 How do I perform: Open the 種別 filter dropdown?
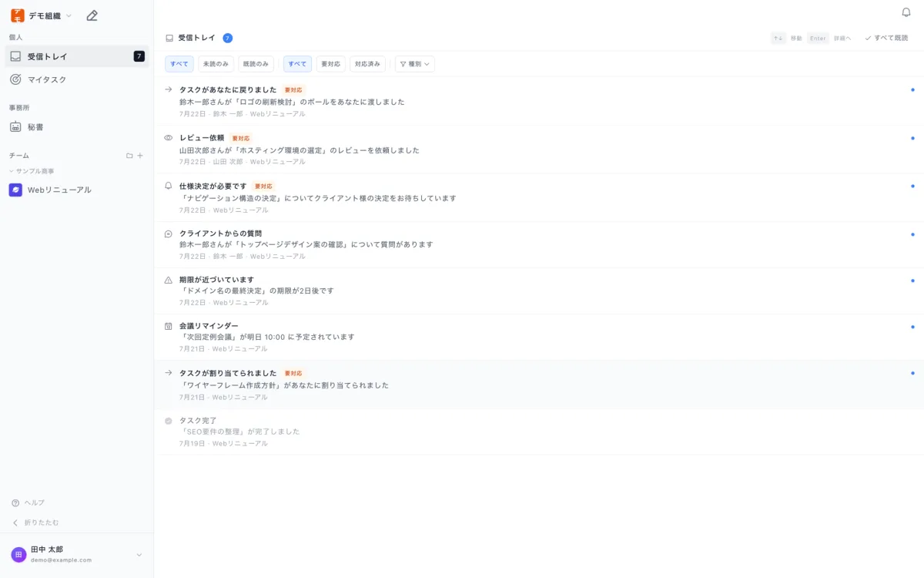pos(415,64)
